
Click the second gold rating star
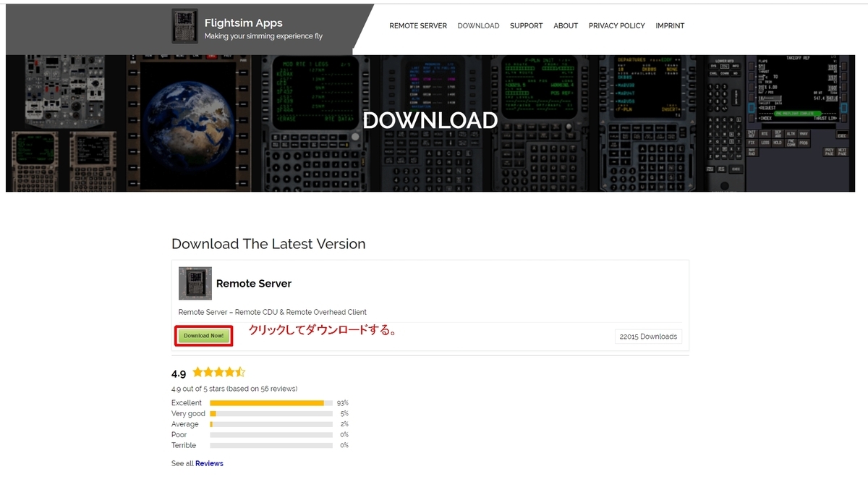[207, 371]
